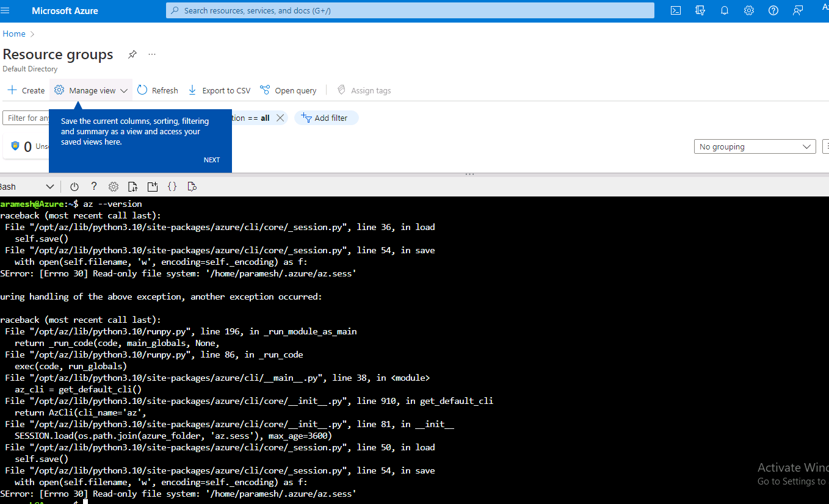Open Azure notifications bell

725,10
